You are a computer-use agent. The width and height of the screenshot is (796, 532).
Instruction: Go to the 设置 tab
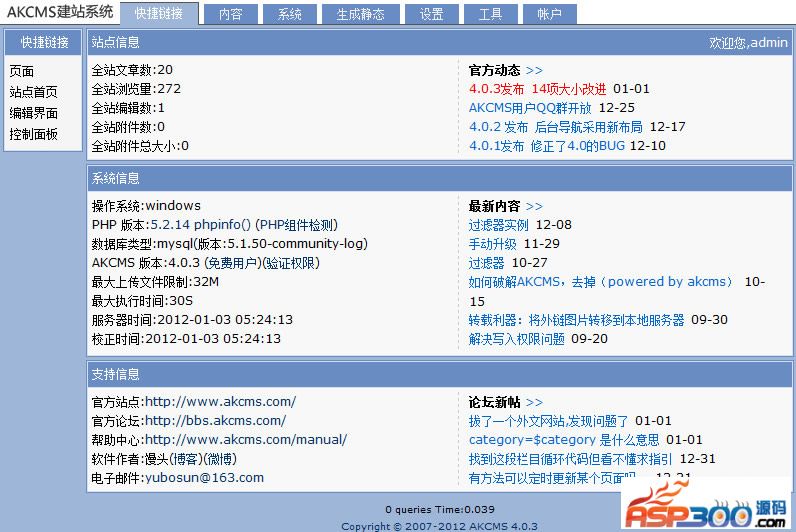pos(432,14)
